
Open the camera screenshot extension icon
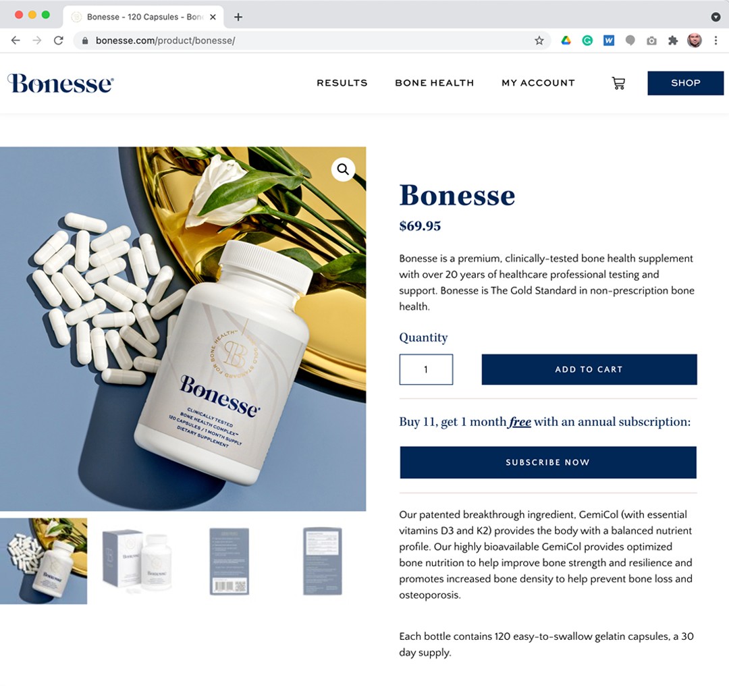point(651,41)
